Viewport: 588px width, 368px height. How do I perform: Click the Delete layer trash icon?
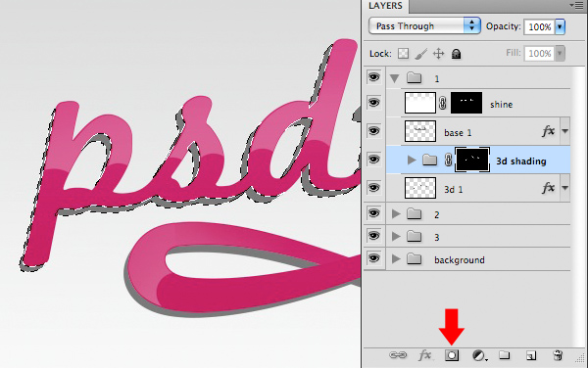click(x=558, y=355)
